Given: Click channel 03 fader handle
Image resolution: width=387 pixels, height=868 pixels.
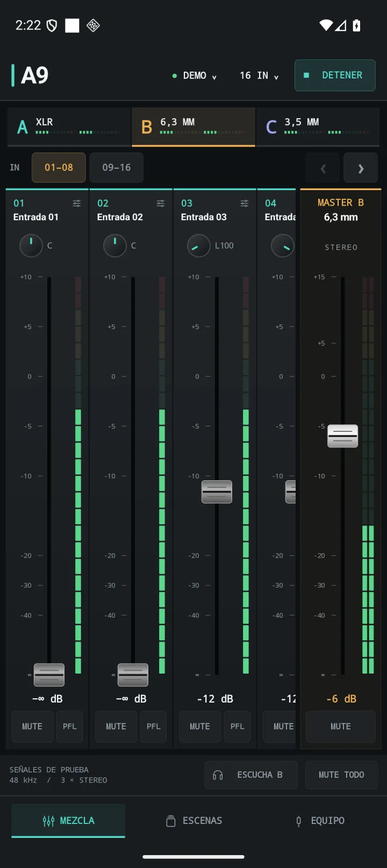Looking at the screenshot, I should point(217,491).
